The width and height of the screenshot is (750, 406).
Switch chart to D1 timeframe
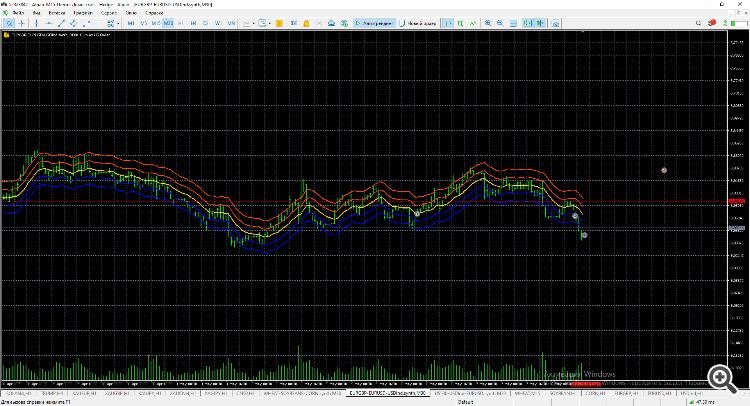coord(206,23)
